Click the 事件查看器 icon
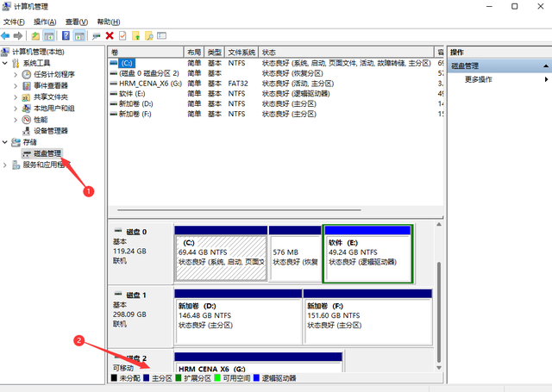The height and width of the screenshot is (392, 552). pyautogui.click(x=27, y=86)
